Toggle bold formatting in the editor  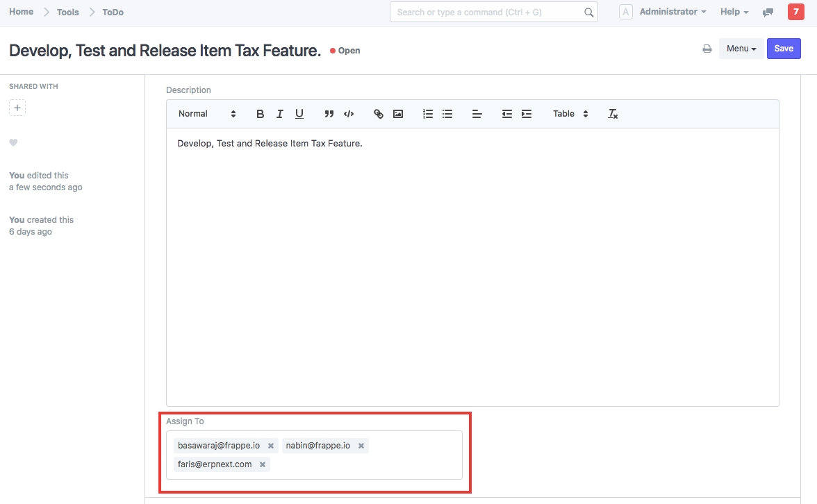coord(260,114)
